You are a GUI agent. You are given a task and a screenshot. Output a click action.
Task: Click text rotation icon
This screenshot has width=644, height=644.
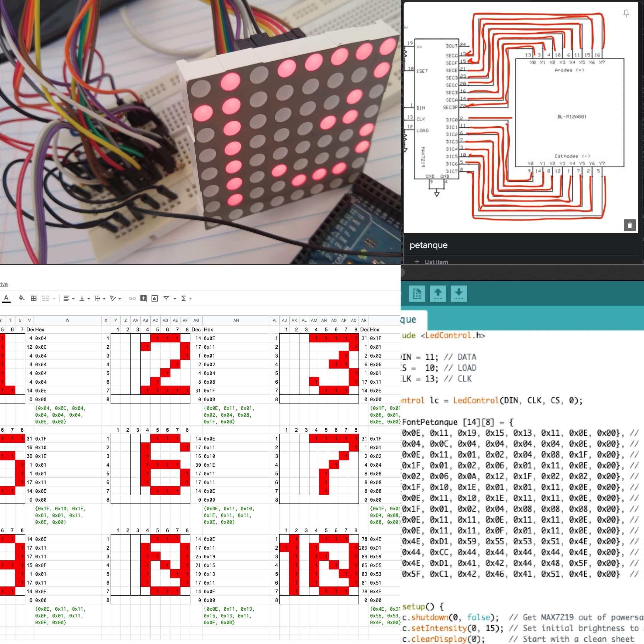tap(113, 298)
